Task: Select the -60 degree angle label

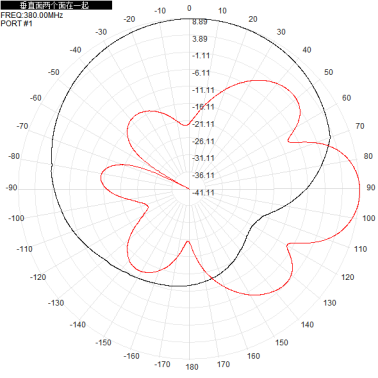Action: 35,98
